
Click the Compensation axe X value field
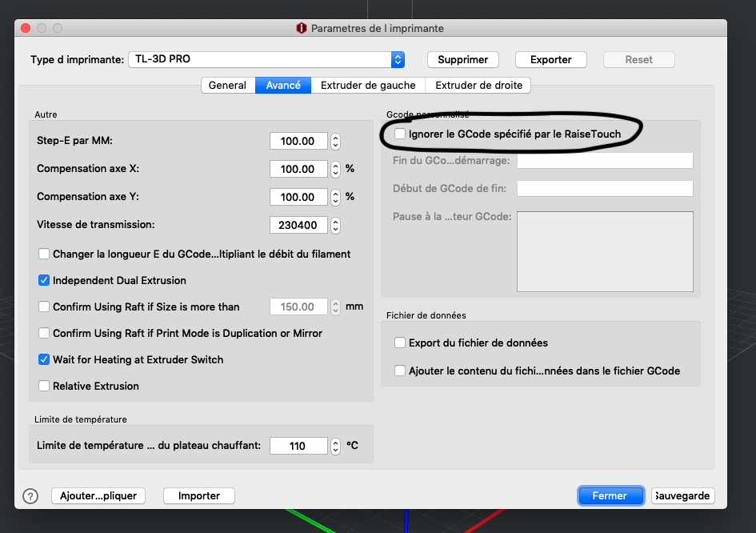(x=298, y=170)
